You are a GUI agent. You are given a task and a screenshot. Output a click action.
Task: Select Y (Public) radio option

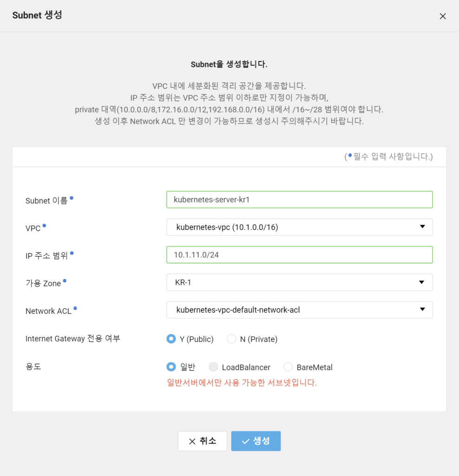pyautogui.click(x=171, y=339)
